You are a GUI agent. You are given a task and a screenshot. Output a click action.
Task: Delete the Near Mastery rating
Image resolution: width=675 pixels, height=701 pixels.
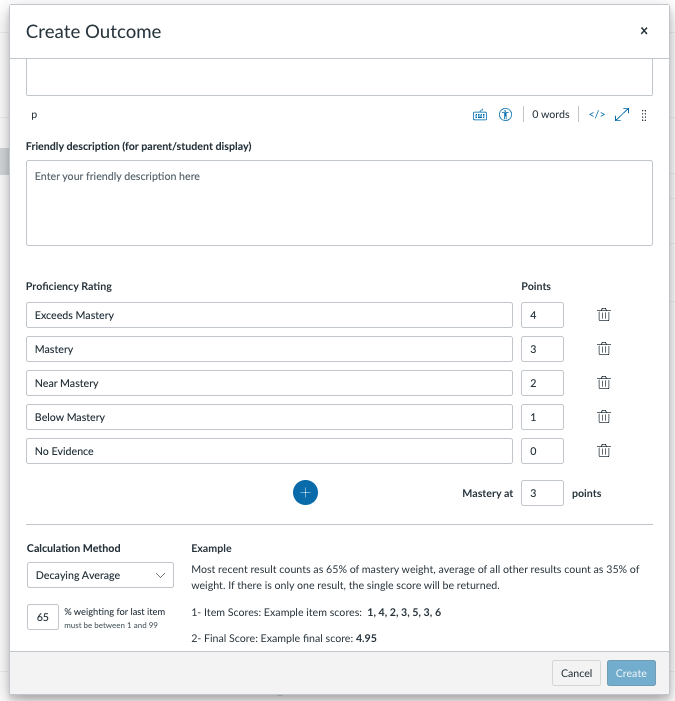(603, 383)
